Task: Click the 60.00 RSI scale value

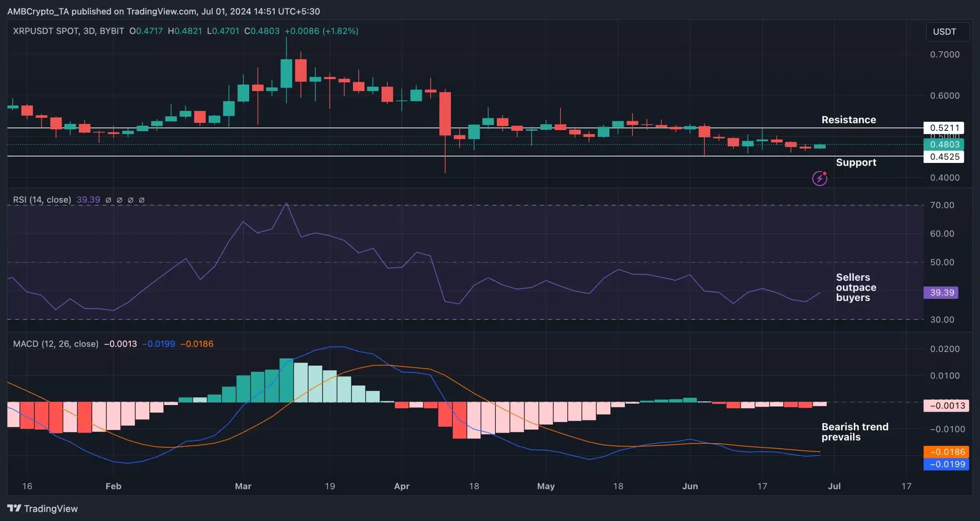Action: coord(942,234)
